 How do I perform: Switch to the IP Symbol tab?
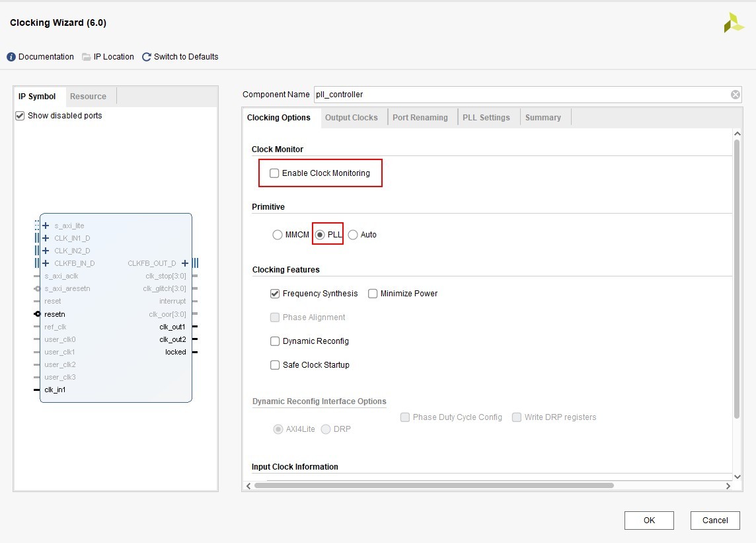(x=37, y=97)
